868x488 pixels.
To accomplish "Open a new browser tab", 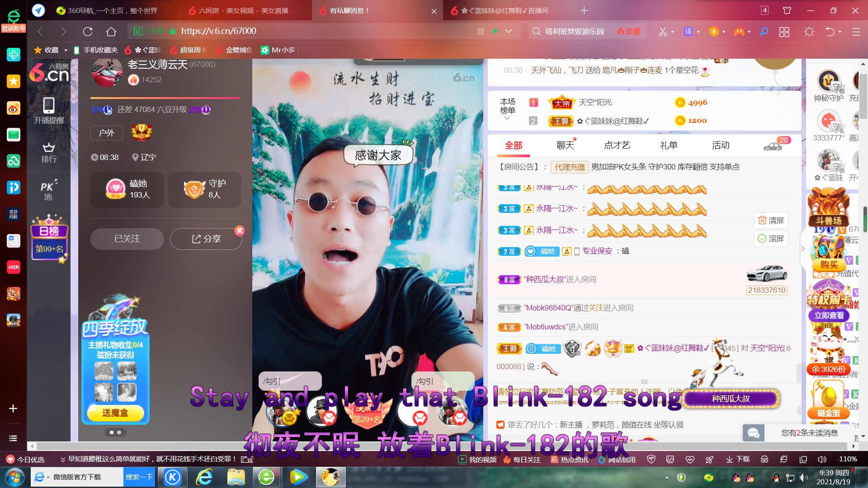I will coord(584,10).
